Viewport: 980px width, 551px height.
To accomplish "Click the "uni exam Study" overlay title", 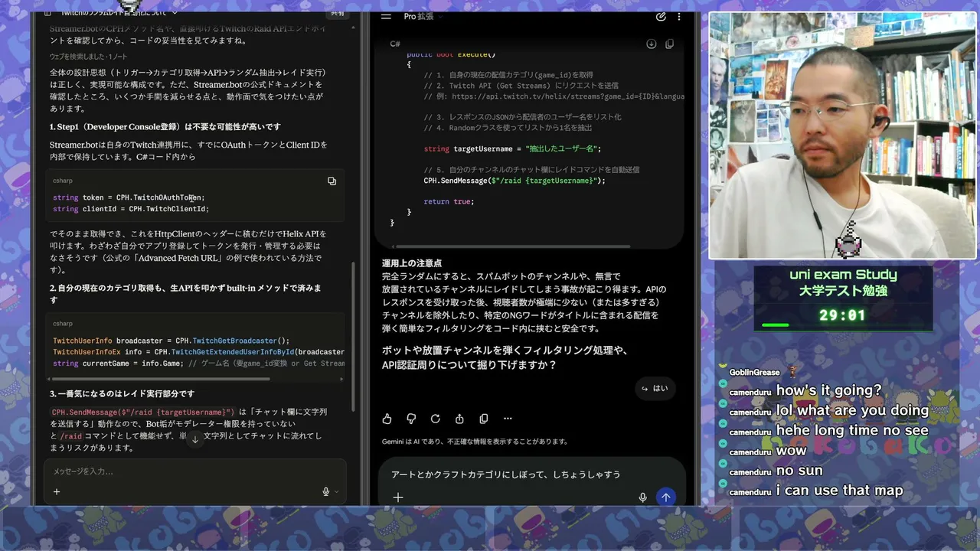I will point(843,275).
